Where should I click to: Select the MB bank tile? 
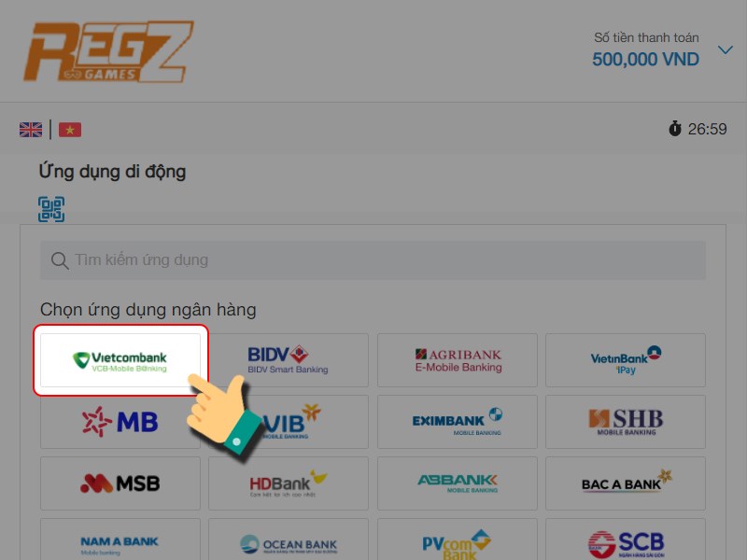(120, 422)
